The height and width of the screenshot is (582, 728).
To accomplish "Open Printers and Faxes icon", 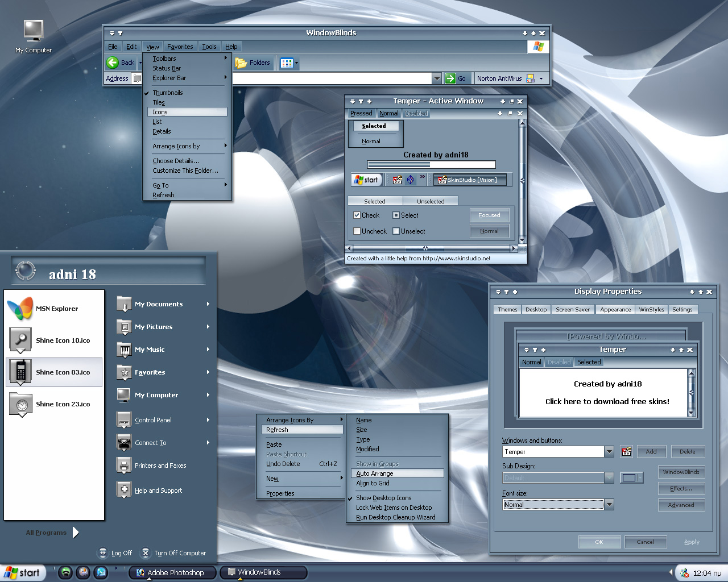I will click(x=124, y=465).
